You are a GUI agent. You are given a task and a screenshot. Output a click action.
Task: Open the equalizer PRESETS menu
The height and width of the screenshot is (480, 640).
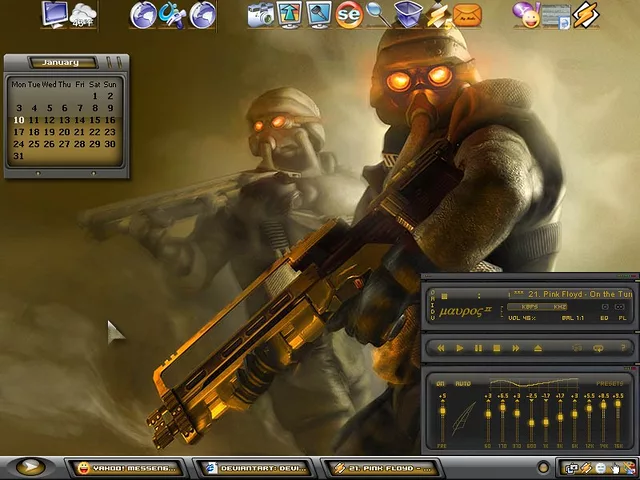pyautogui.click(x=610, y=384)
